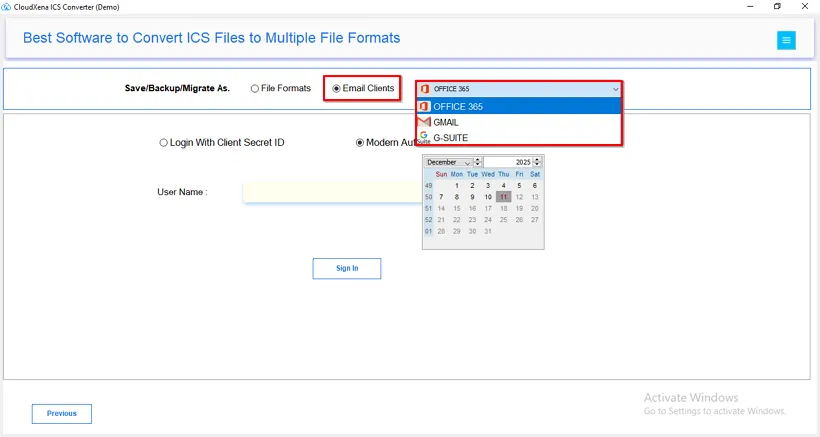Image resolution: width=820 pixels, height=437 pixels.
Task: Open the December month dropdown in calendar
Action: (x=467, y=163)
